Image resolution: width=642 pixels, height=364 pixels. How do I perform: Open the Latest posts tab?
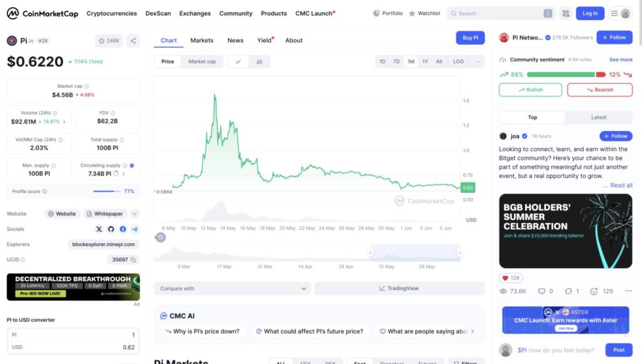pyautogui.click(x=599, y=117)
